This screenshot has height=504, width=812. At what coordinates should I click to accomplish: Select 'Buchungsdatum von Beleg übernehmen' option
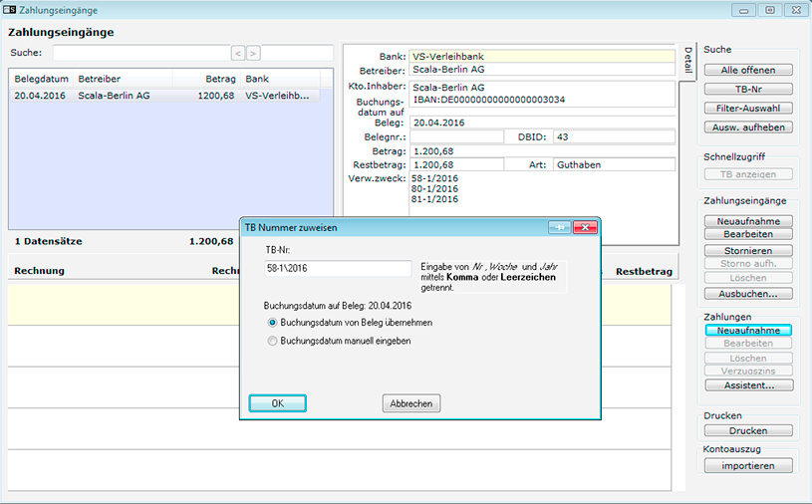(x=273, y=323)
